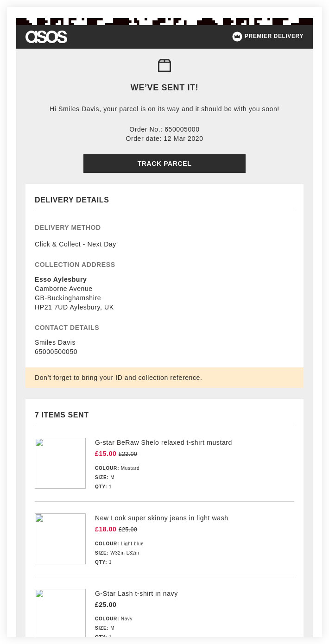Click the navy t-shirt product thumbnail
The image size is (329, 644).
[x=60, y=614]
